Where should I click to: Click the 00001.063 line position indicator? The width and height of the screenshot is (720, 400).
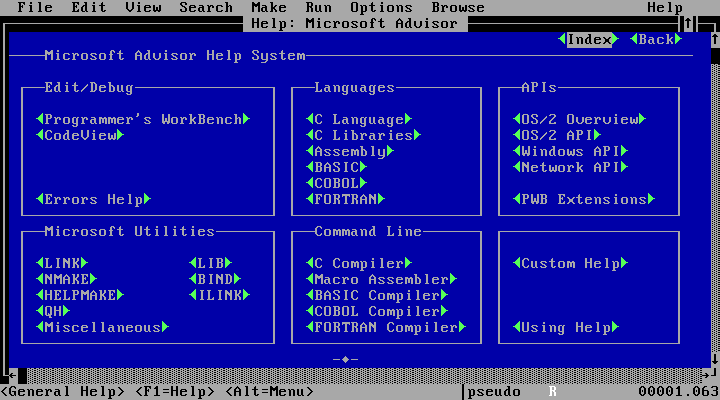[x=678, y=392]
